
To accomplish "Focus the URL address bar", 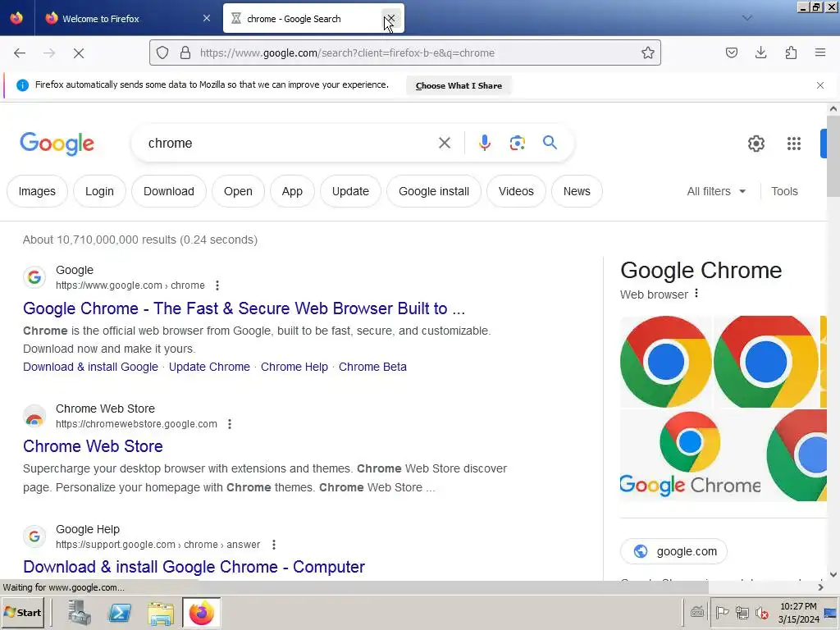I will point(405,53).
